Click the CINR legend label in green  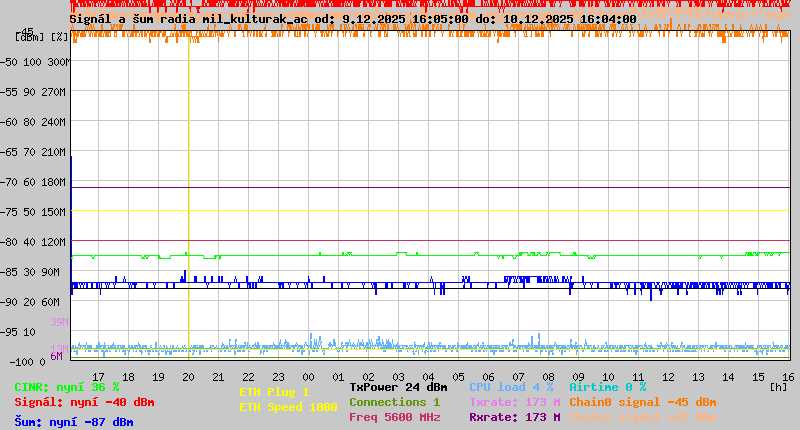67,387
